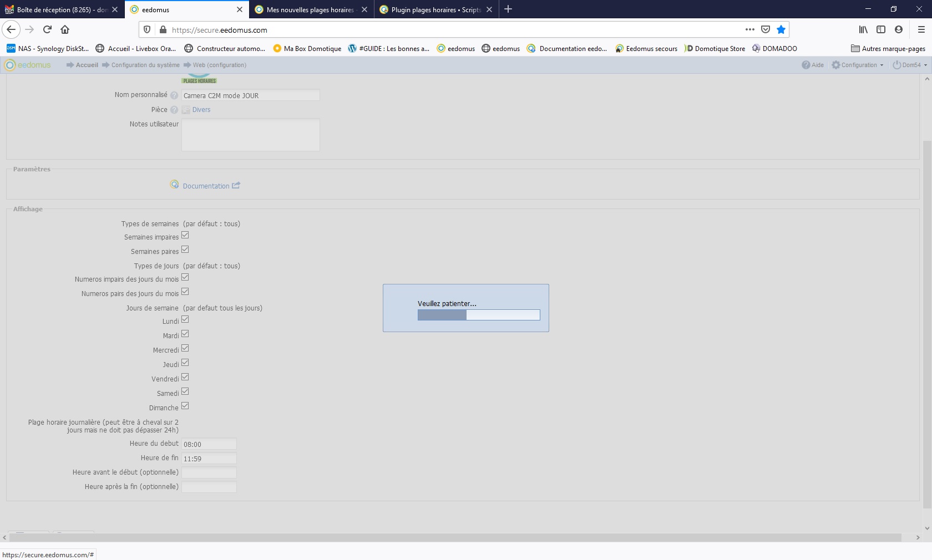
Task: Click the bookmark star icon
Action: pos(781,29)
